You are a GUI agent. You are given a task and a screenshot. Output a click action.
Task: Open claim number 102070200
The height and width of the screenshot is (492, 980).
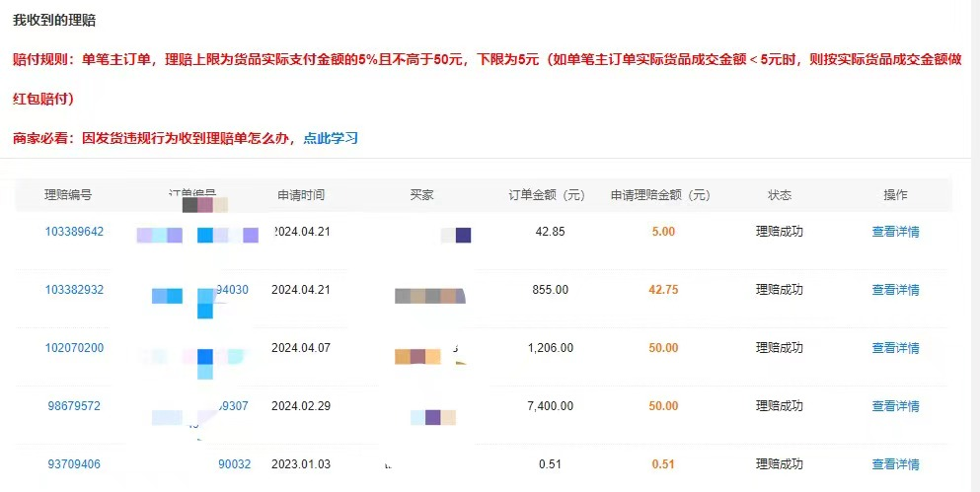(x=74, y=348)
